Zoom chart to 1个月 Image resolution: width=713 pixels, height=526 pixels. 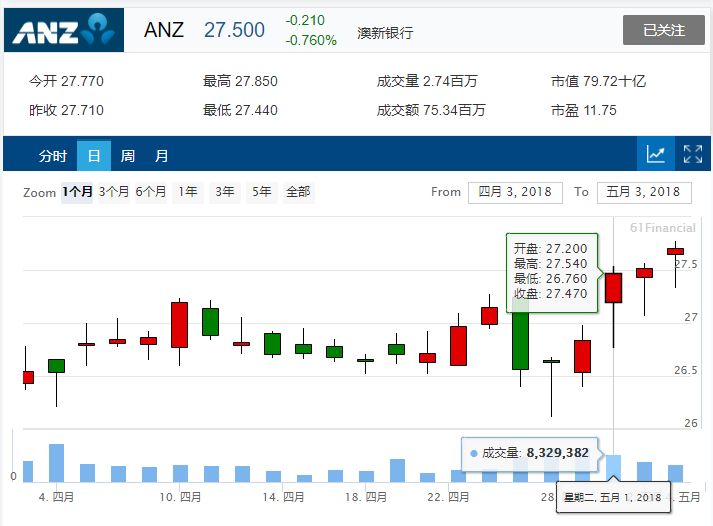pos(77,192)
